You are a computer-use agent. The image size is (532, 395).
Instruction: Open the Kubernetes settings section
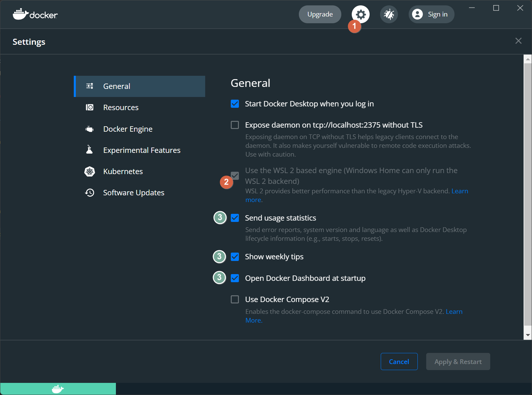[139, 171]
